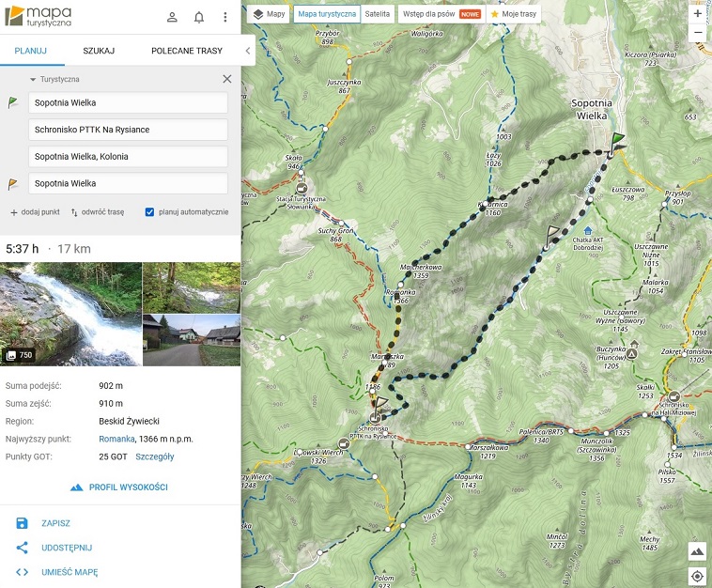Toggle terrain view icon on map

coord(697,551)
